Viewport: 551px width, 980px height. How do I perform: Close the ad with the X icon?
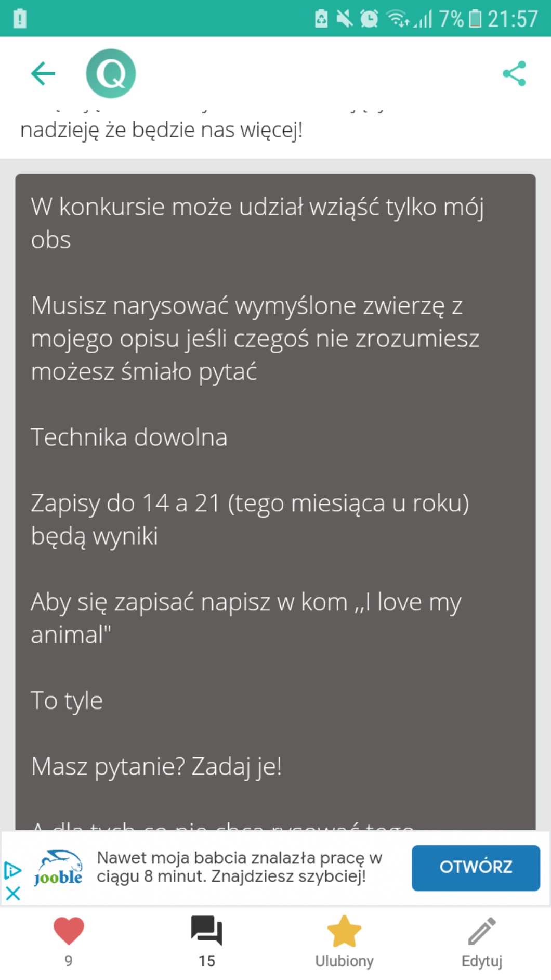click(x=13, y=894)
